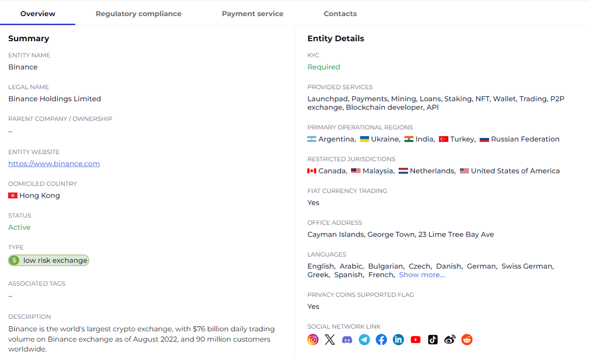Click the low risk exchange type badge

(49, 260)
